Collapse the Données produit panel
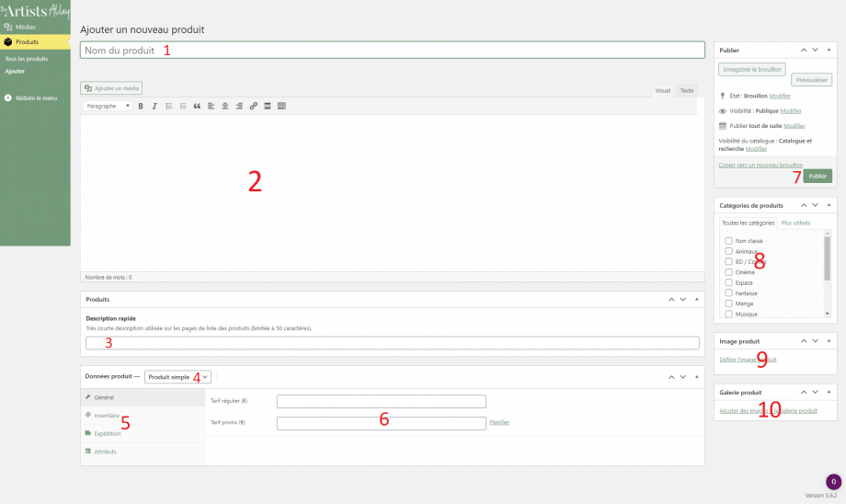This screenshot has width=846, height=504. [x=696, y=377]
